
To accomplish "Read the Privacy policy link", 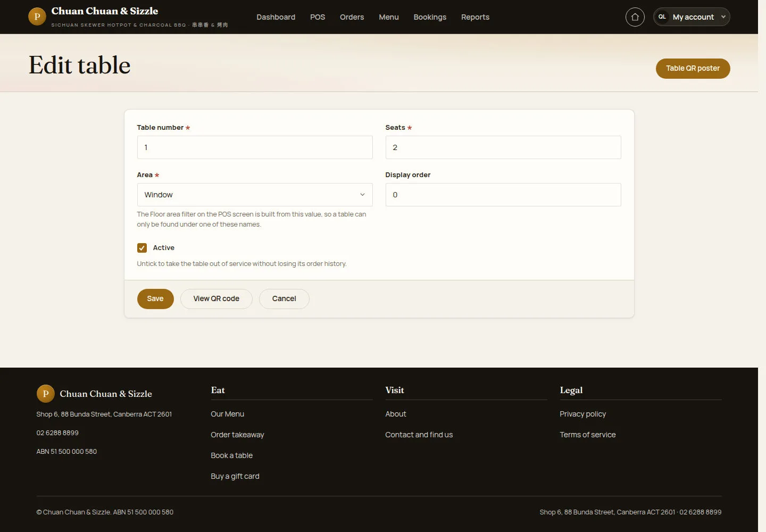I will pyautogui.click(x=583, y=414).
